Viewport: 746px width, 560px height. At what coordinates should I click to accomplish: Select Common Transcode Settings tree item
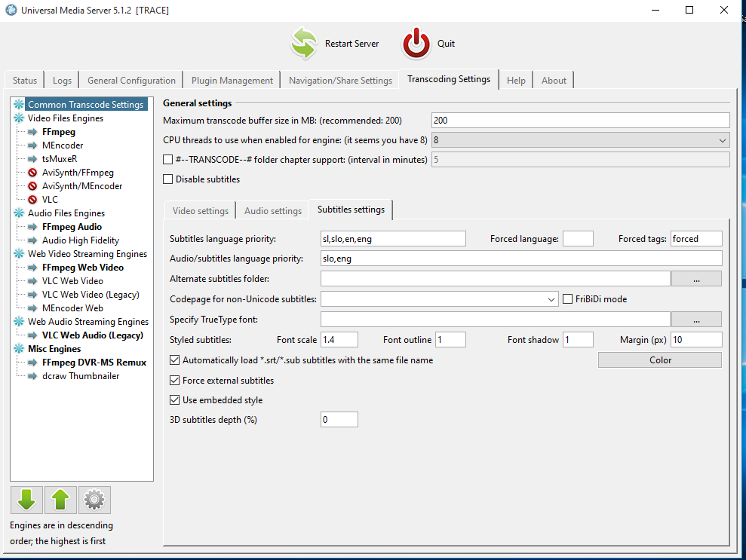point(86,104)
